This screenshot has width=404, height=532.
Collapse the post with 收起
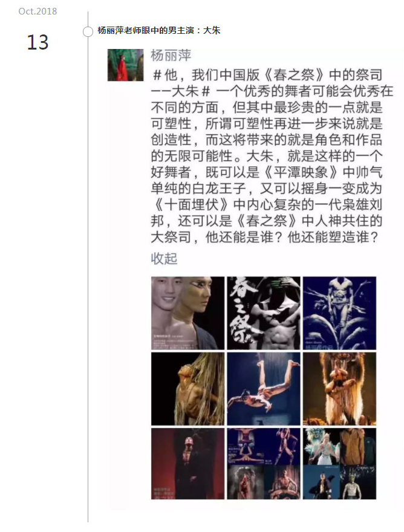[164, 259]
